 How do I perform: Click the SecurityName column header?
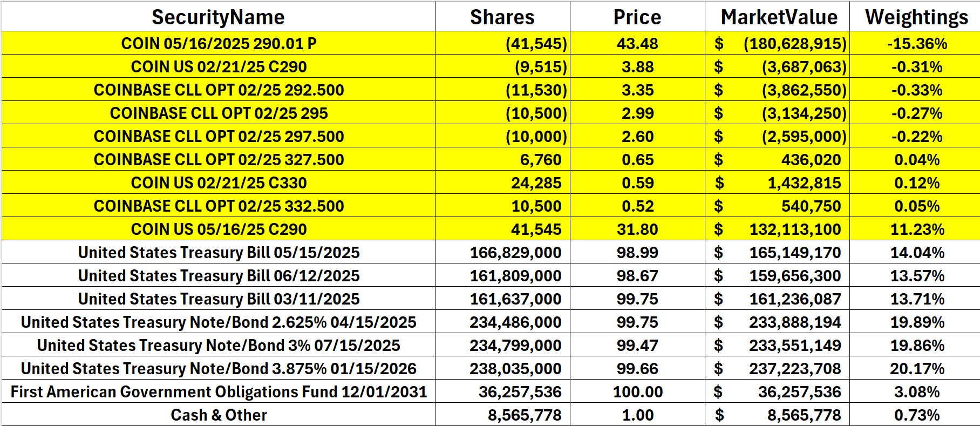[218, 17]
